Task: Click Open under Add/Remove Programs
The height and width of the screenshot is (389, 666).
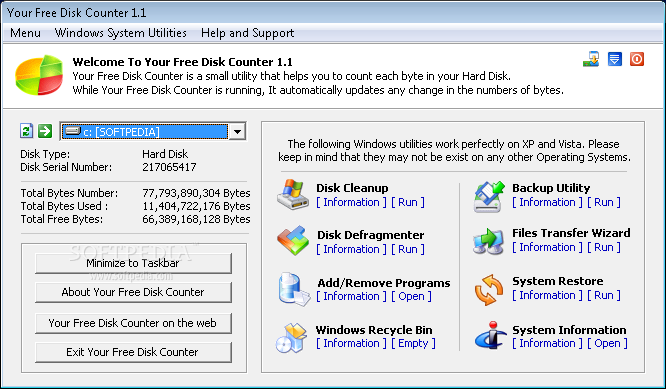Action: pyautogui.click(x=411, y=296)
